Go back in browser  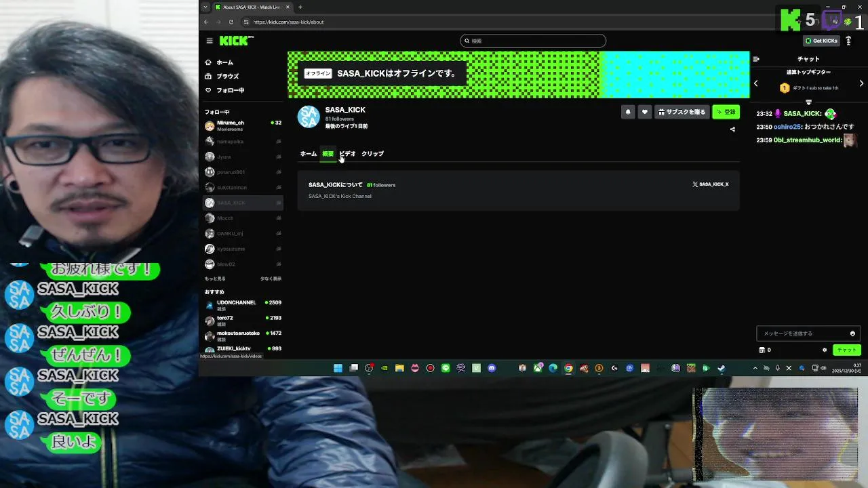[x=207, y=22]
